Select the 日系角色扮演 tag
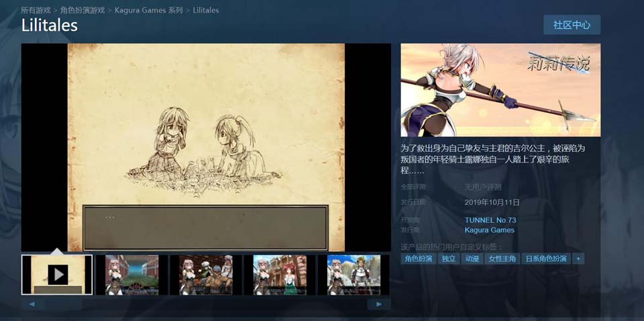The height and width of the screenshot is (321, 644). (x=546, y=259)
